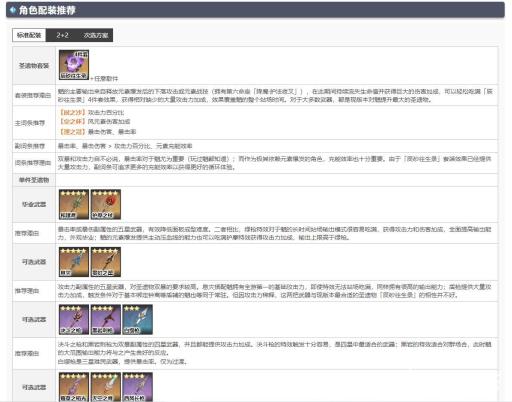Image resolution: width=512 pixels, height=402 pixels.
Task: Click the 单件圣遗物 row label
Action: 34,180
